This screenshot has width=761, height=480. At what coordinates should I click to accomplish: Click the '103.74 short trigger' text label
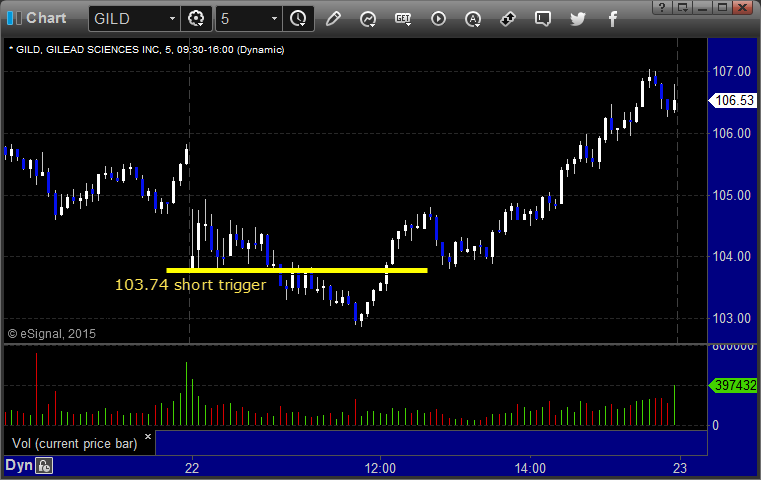190,284
